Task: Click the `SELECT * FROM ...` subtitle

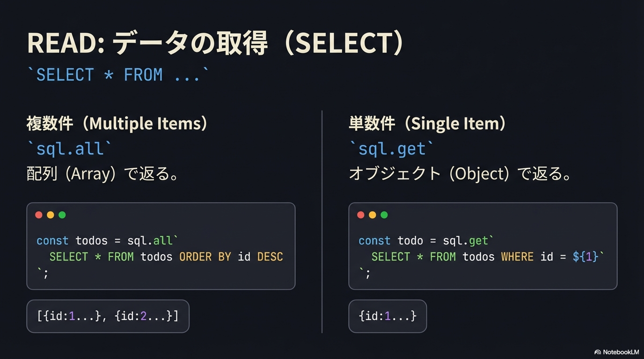Action: [118, 75]
